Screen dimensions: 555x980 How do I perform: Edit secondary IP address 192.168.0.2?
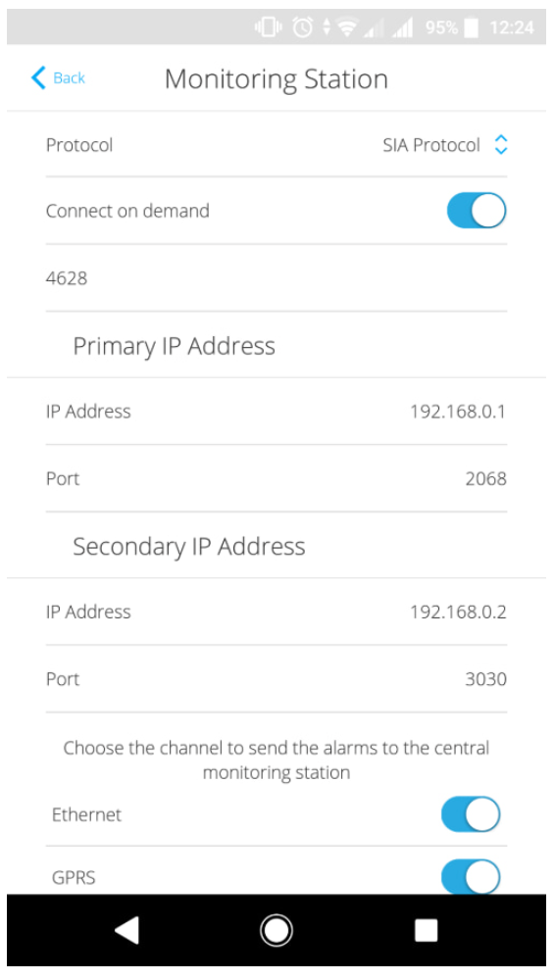(x=457, y=612)
